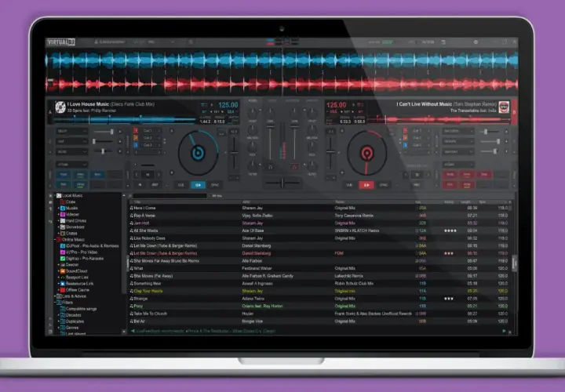Click the VirtualDJ logo
This screenshot has width=565, height=392.
coord(61,42)
